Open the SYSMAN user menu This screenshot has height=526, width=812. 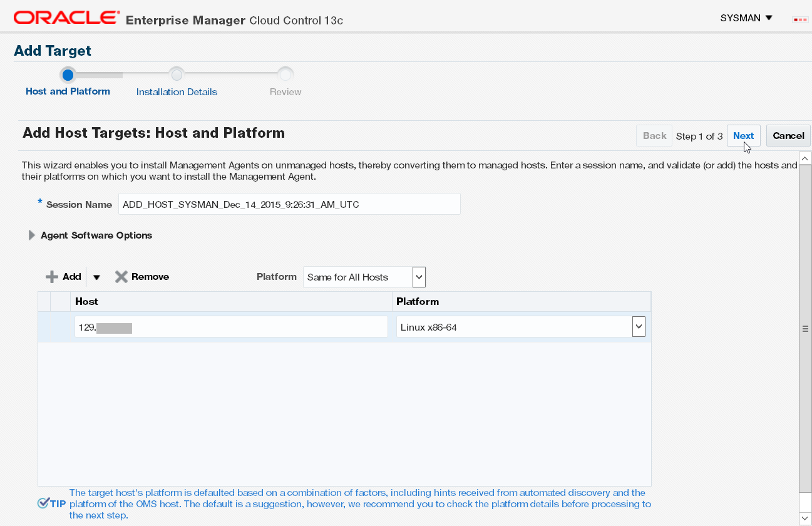click(746, 18)
